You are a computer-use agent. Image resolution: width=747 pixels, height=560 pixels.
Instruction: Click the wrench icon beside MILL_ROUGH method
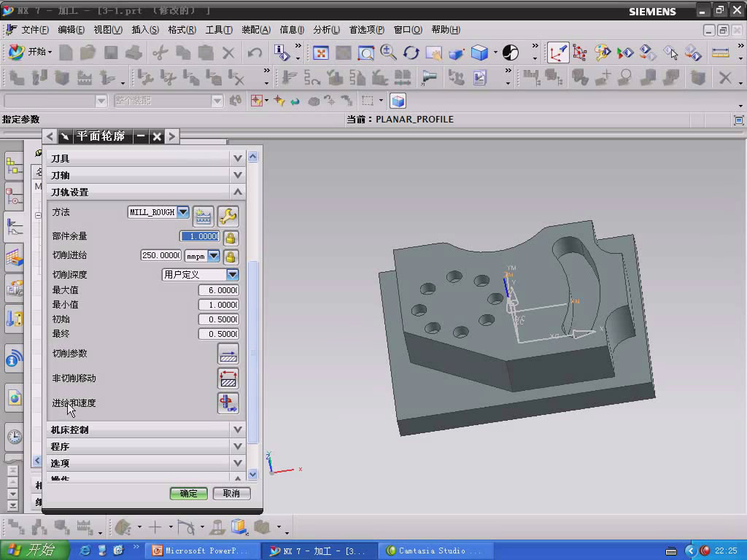[228, 216]
